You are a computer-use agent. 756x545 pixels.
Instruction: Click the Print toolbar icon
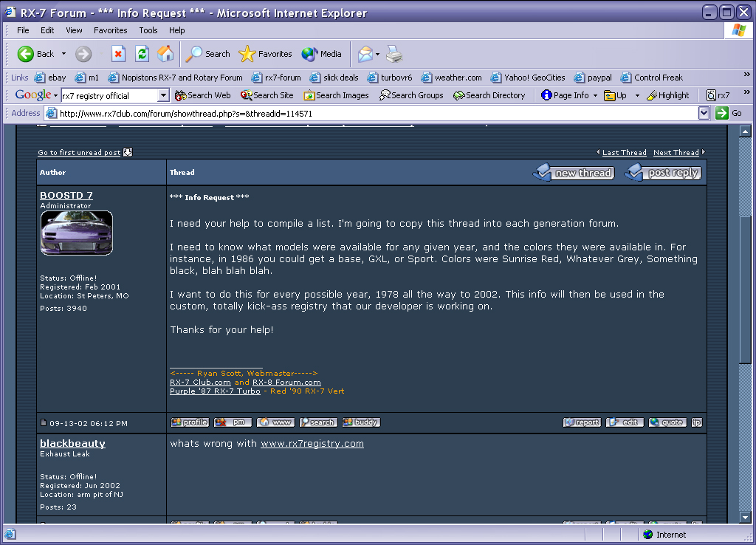(x=394, y=54)
